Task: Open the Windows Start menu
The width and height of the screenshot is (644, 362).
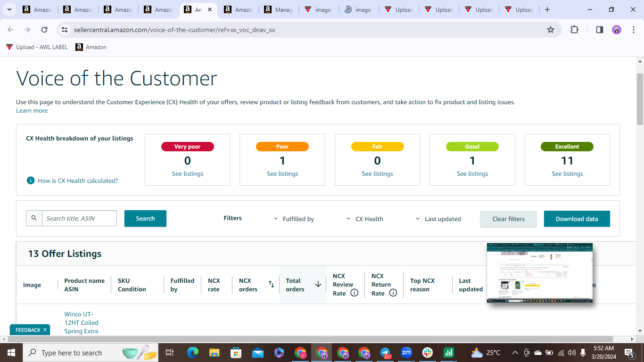Action: point(11,353)
